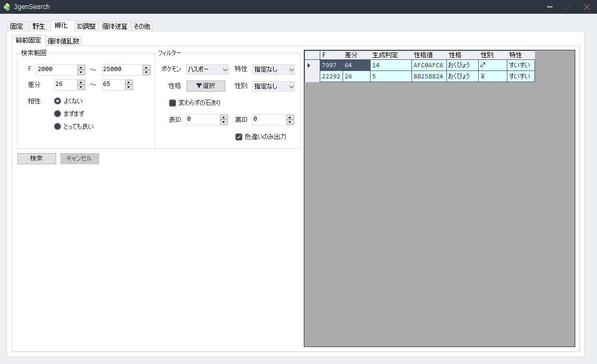Decrement the 差分 upper value of 65
Screen dimensions: 597x364
point(128,88)
